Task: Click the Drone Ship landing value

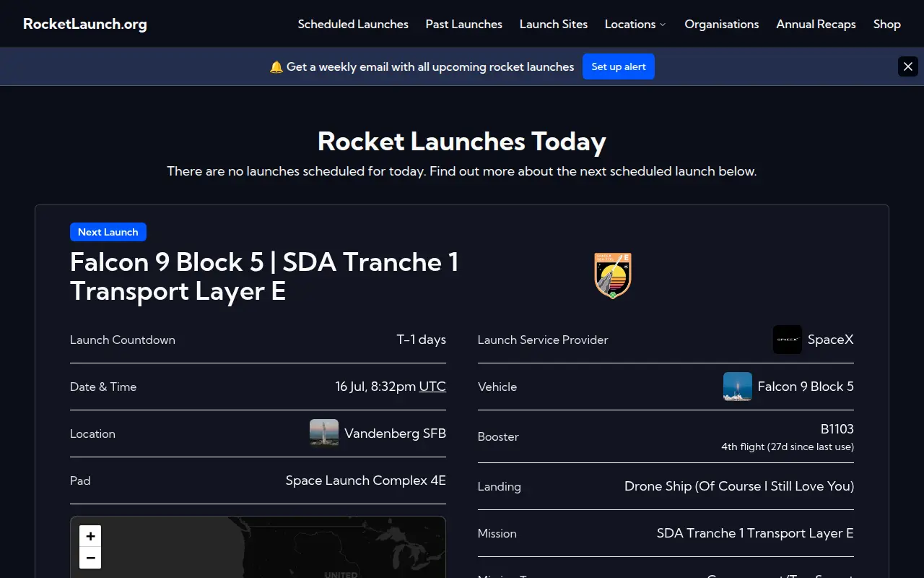Action: [739, 486]
